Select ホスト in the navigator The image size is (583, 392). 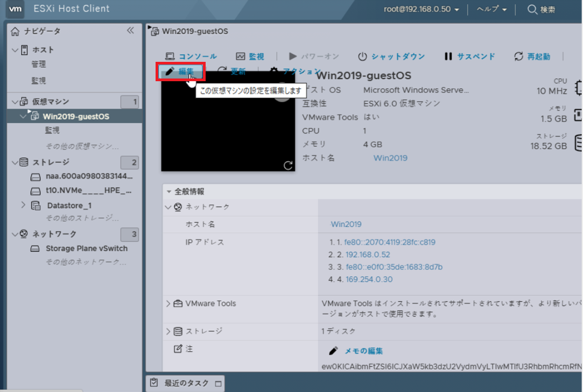coord(43,50)
